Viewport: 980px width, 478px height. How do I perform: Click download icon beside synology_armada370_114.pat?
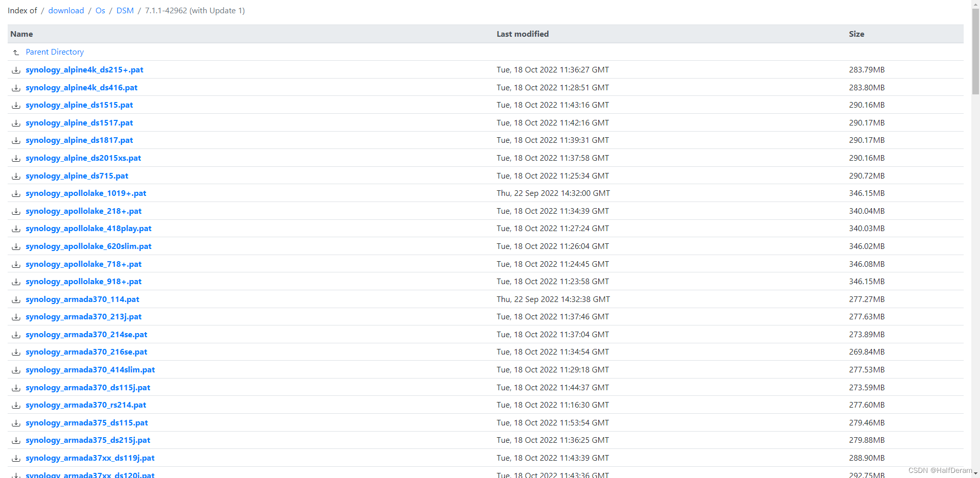(16, 299)
